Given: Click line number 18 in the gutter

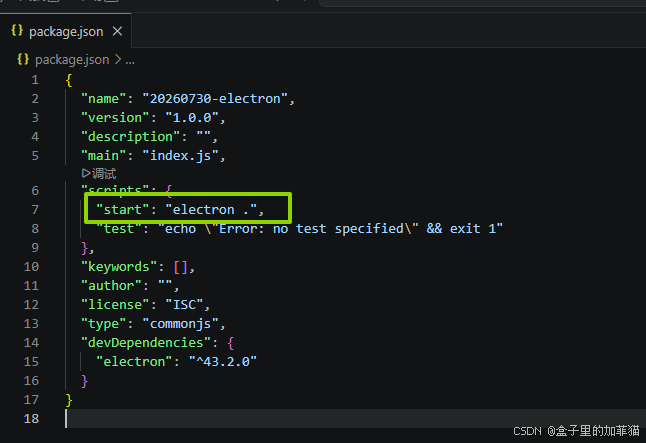Looking at the screenshot, I should (x=31, y=418).
